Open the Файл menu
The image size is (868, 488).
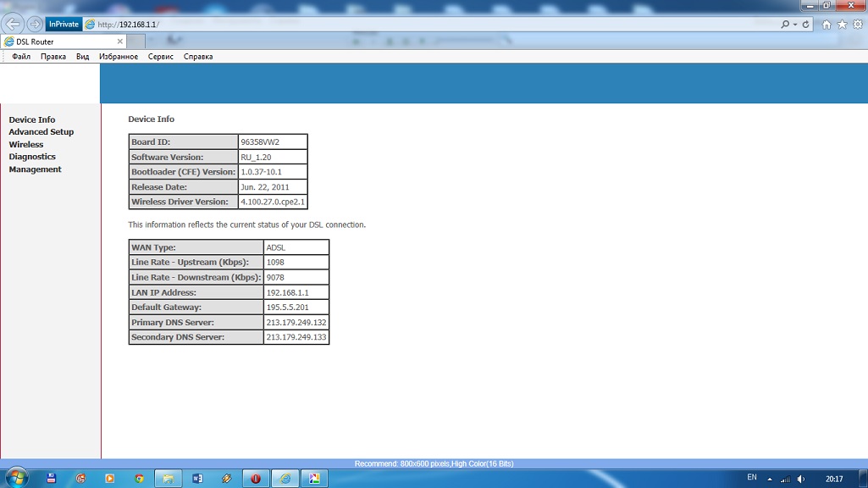tap(21, 57)
